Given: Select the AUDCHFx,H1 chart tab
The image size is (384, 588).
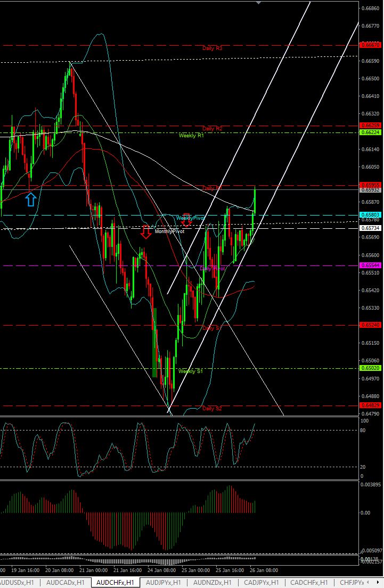Looking at the screenshot, I should 115,582.
